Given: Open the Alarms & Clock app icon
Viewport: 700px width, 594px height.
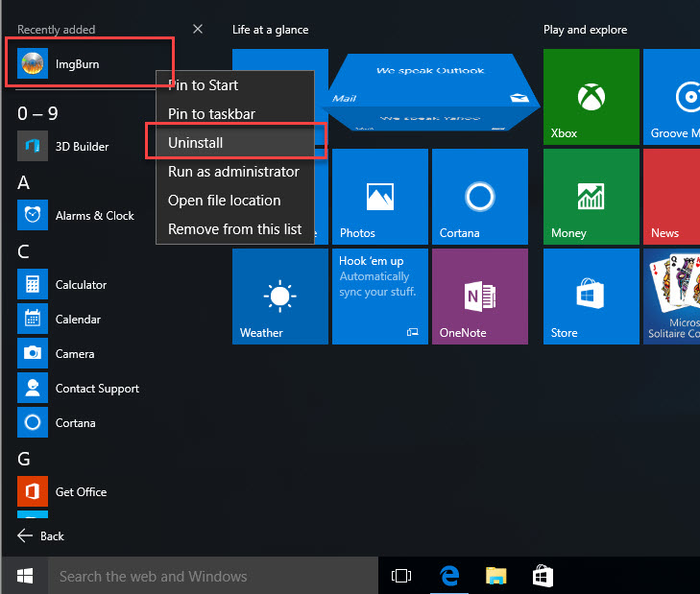Looking at the screenshot, I should click(33, 215).
